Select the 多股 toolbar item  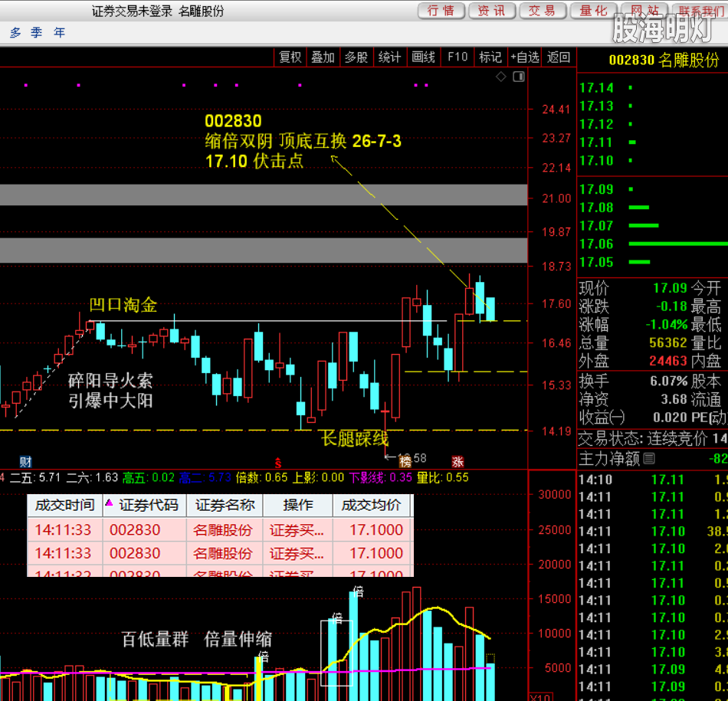click(x=356, y=57)
